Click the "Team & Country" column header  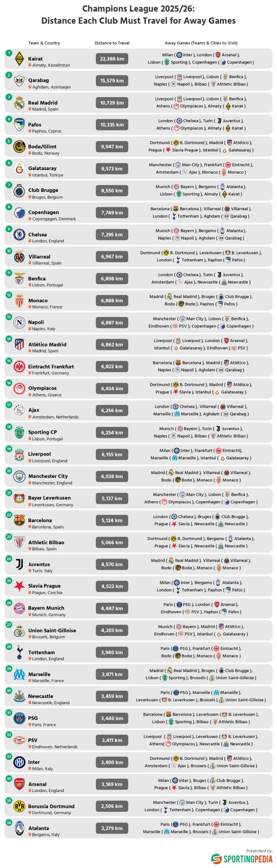[44, 43]
